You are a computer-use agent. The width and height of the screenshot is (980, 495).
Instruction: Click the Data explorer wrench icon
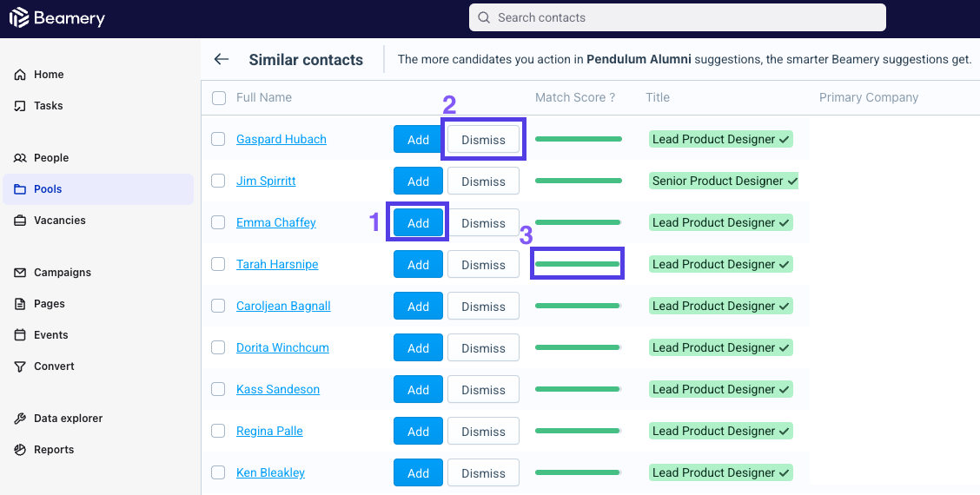[x=20, y=419]
